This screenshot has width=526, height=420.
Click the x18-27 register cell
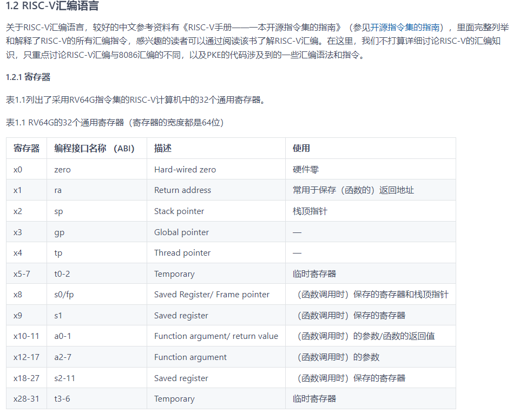pyautogui.click(x=27, y=378)
